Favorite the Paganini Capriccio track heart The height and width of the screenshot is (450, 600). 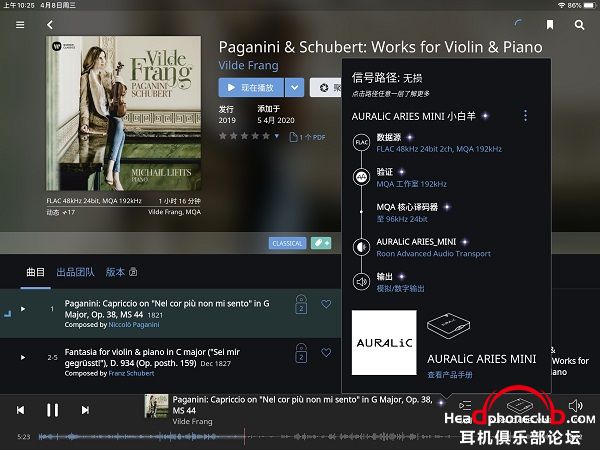pyautogui.click(x=326, y=304)
